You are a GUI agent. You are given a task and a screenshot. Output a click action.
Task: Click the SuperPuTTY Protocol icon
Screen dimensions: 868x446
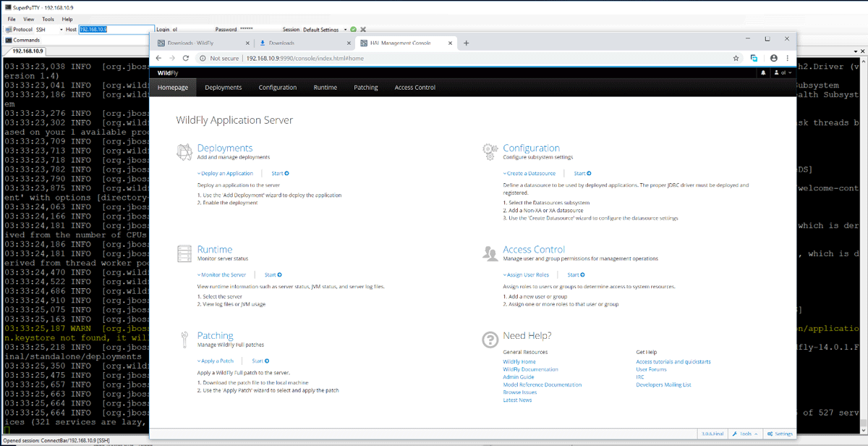(x=8, y=30)
